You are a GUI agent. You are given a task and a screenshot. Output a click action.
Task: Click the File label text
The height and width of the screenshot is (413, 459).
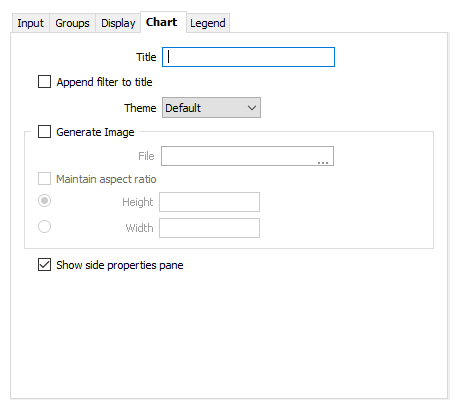[x=146, y=156]
